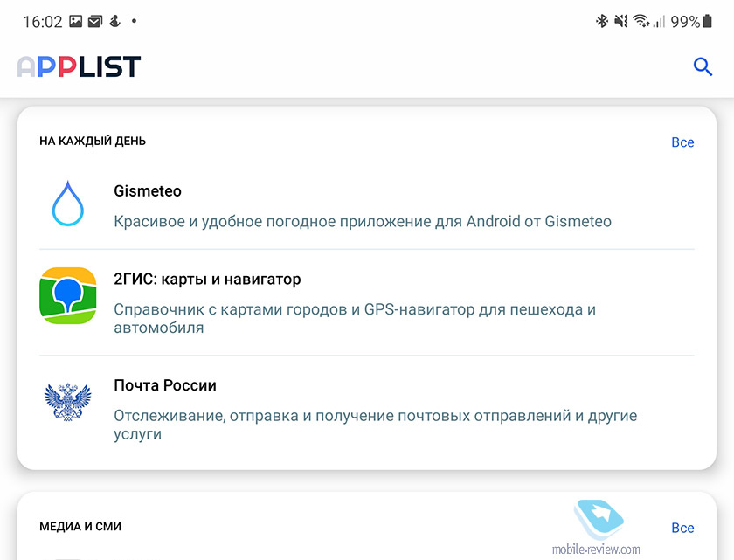Image resolution: width=734 pixels, height=560 pixels.
Task: Tap the "МЕДИА И СМИ" section header
Action: pos(80,526)
